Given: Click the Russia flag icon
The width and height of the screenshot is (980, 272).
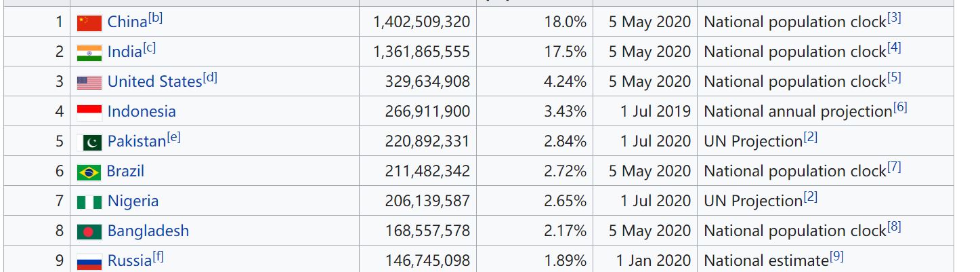Looking at the screenshot, I should [89, 261].
